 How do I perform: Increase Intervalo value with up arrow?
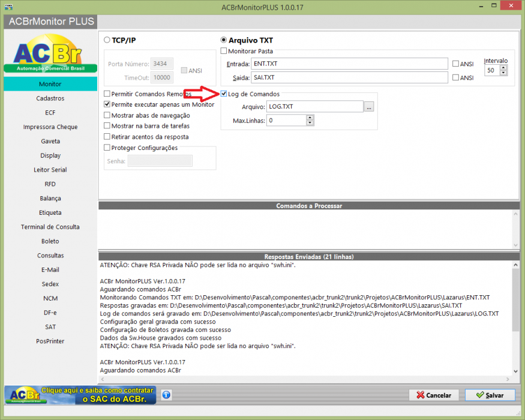point(503,68)
